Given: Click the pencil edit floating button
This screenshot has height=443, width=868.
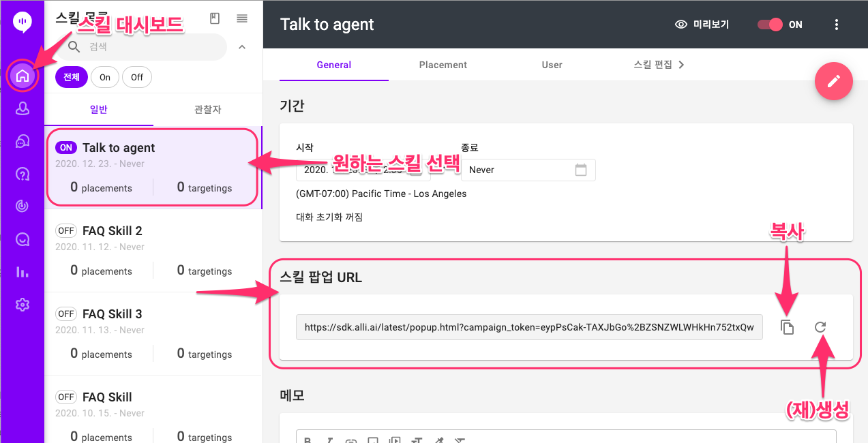Looking at the screenshot, I should [x=834, y=82].
